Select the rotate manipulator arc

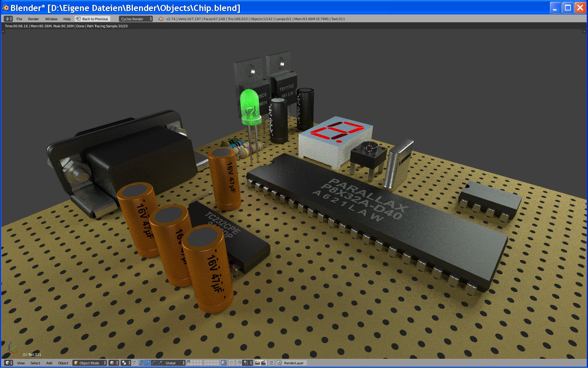(x=154, y=363)
